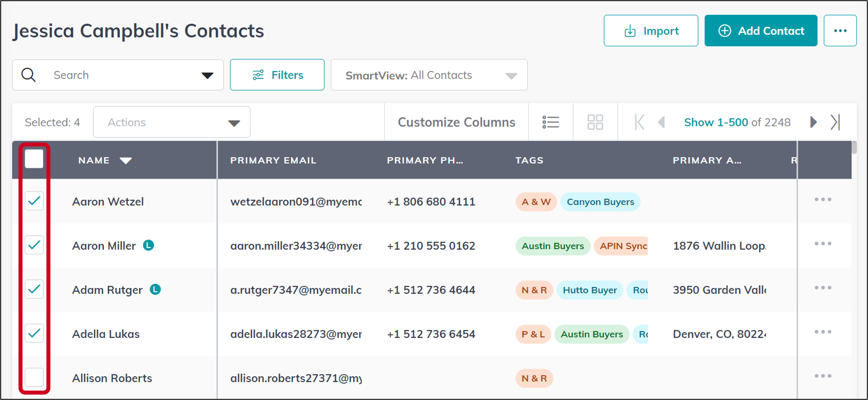Viewport: 868px width, 400px height.
Task: Click Allison Roberts's N & R tag
Action: (534, 378)
